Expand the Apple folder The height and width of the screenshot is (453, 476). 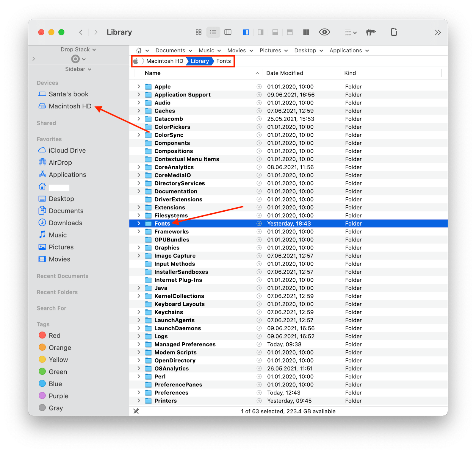(139, 87)
